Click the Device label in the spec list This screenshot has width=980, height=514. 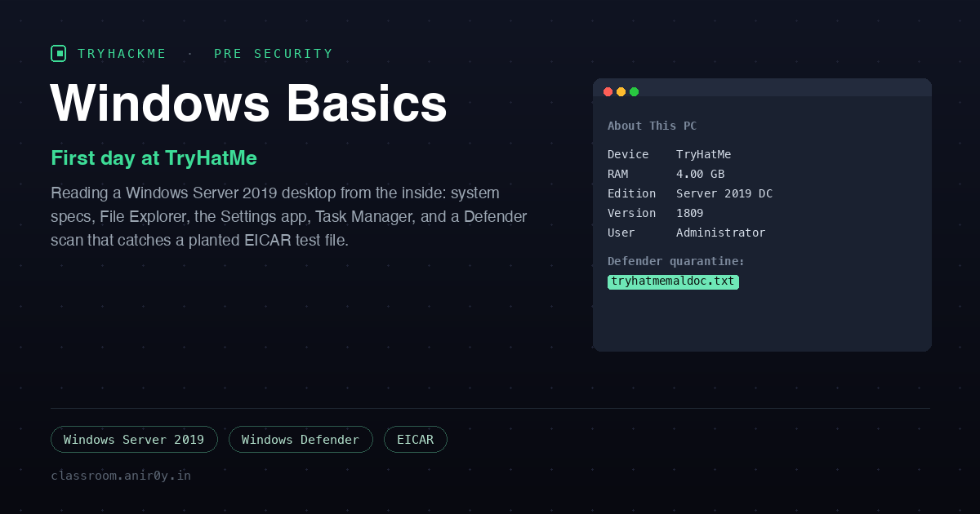point(628,154)
